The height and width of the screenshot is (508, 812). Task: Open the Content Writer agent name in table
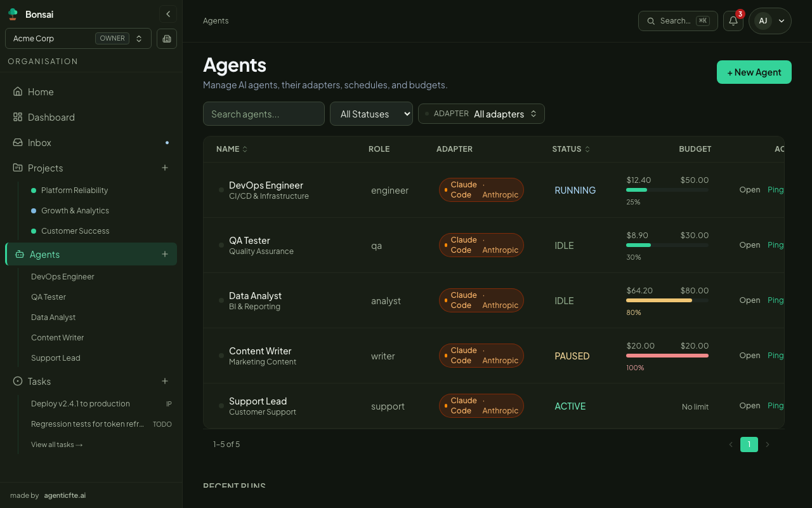260,351
